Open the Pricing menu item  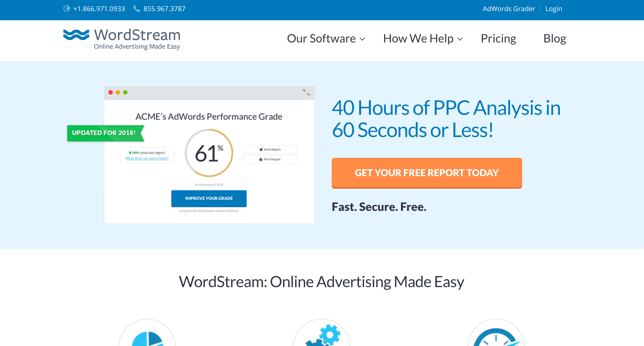(498, 38)
